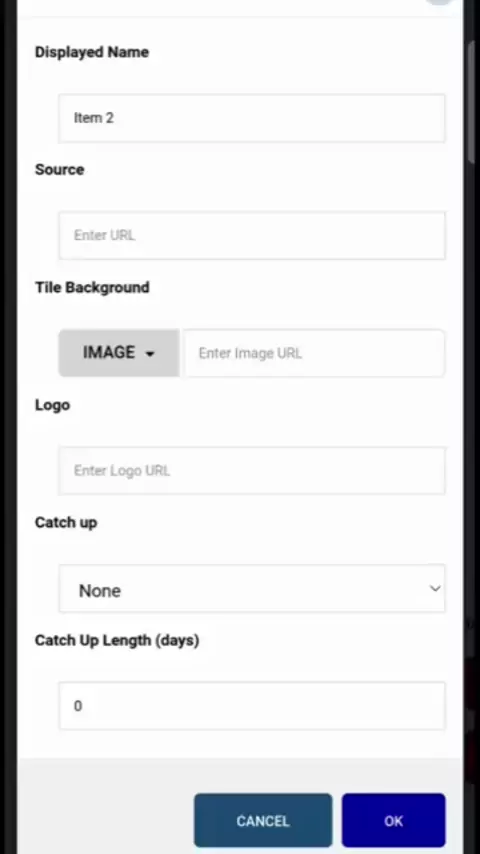480x854 pixels.
Task: Click the Catch Up Length (days) label
Action: click(117, 640)
